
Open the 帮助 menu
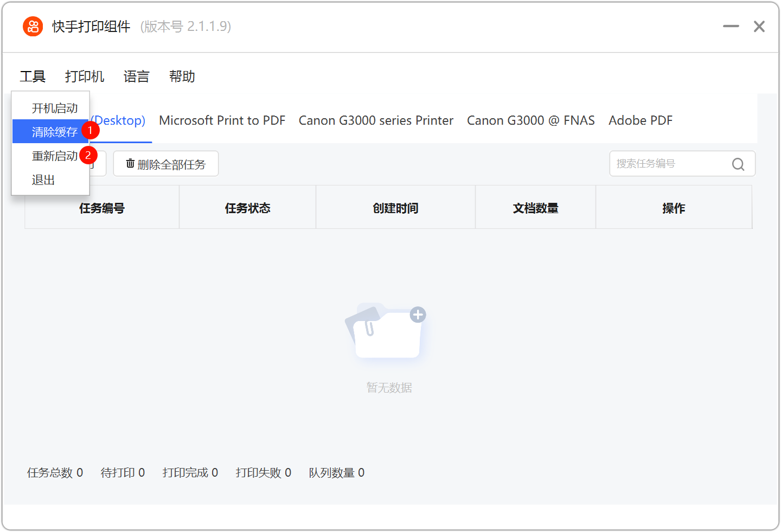pos(182,76)
